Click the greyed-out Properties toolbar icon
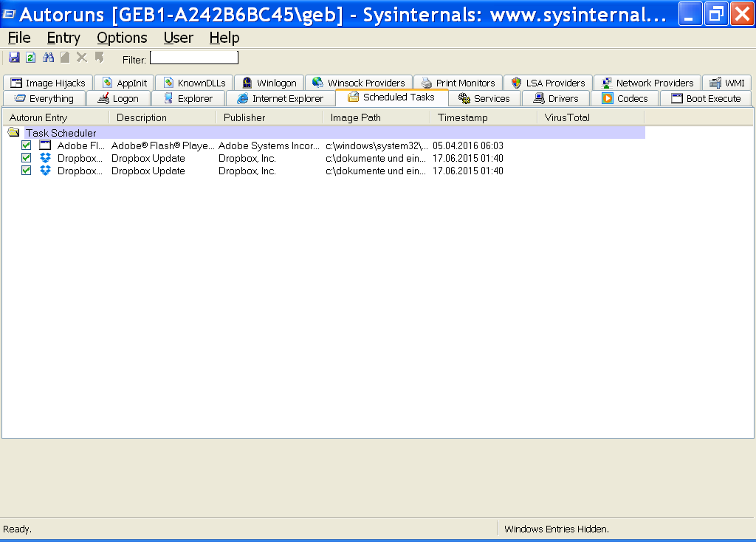This screenshot has width=756, height=542. 65,58
